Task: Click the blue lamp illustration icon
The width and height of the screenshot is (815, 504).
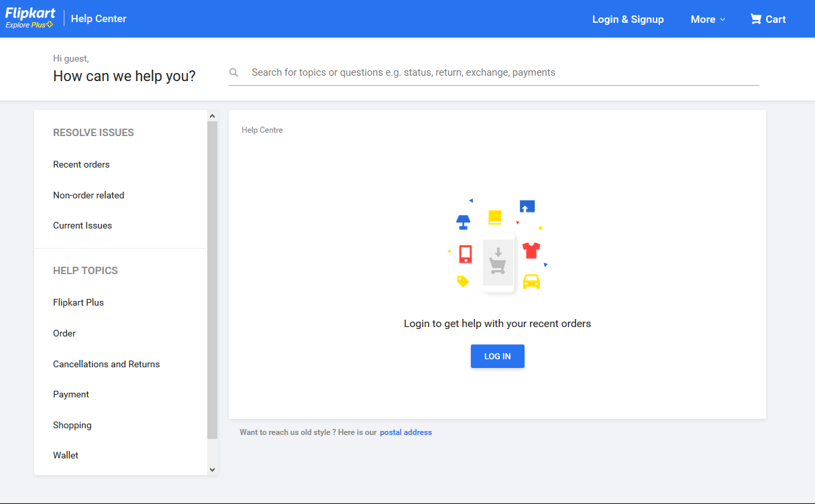Action: (463, 222)
